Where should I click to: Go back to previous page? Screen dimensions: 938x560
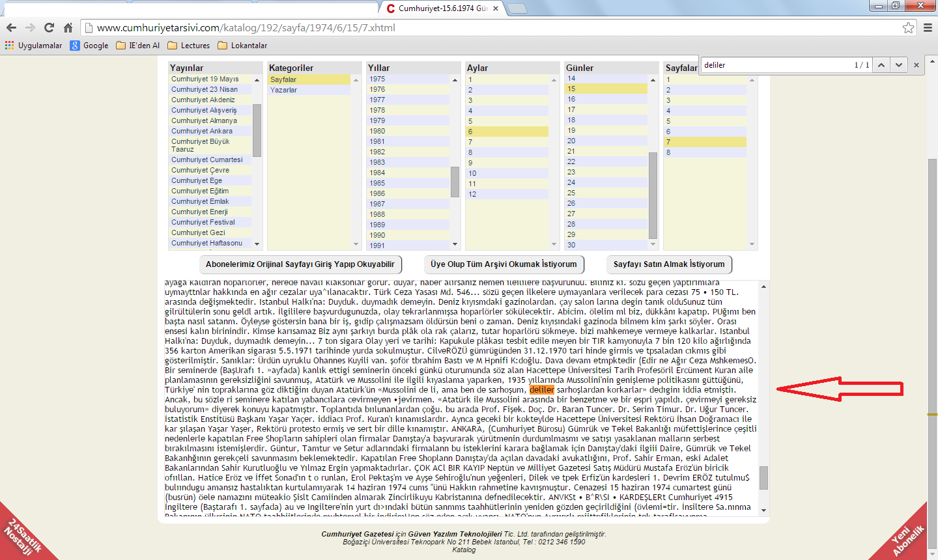point(11,27)
